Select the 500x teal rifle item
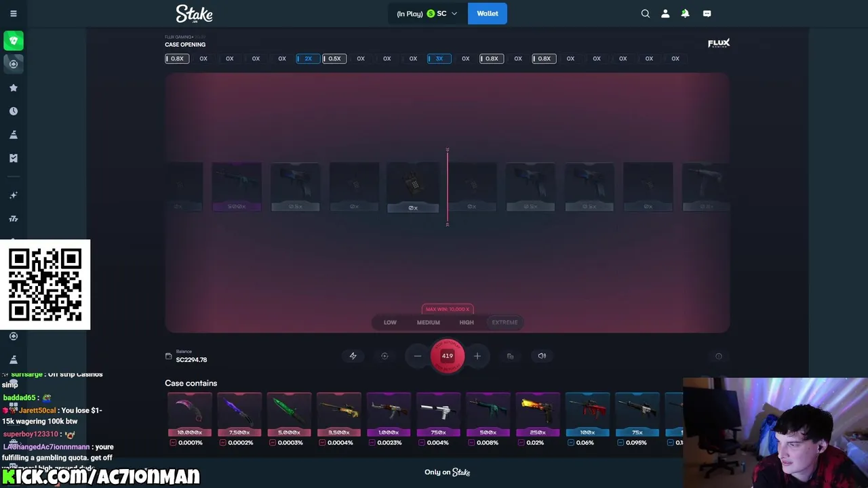The height and width of the screenshot is (488, 868). click(x=488, y=414)
